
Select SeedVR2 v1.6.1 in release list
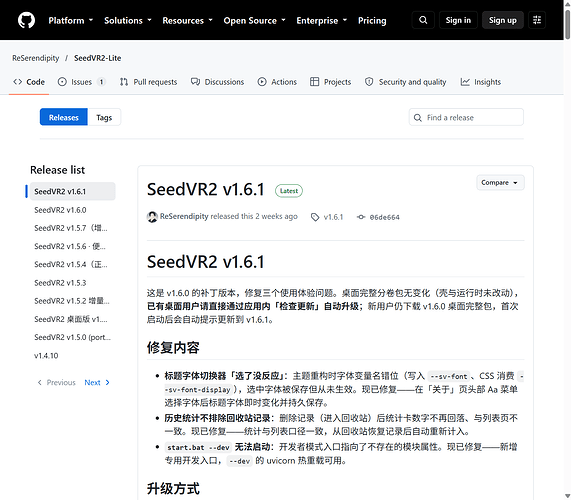(x=72, y=192)
